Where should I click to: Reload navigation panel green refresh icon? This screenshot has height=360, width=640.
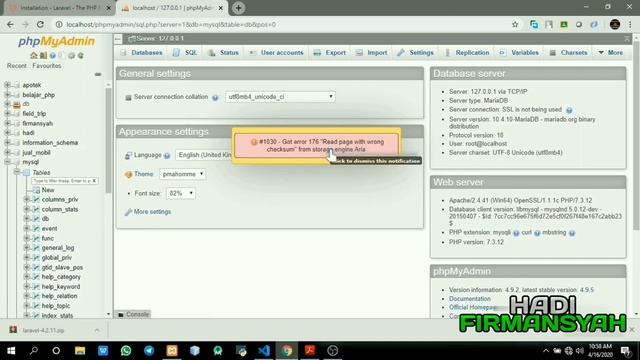pos(80,56)
